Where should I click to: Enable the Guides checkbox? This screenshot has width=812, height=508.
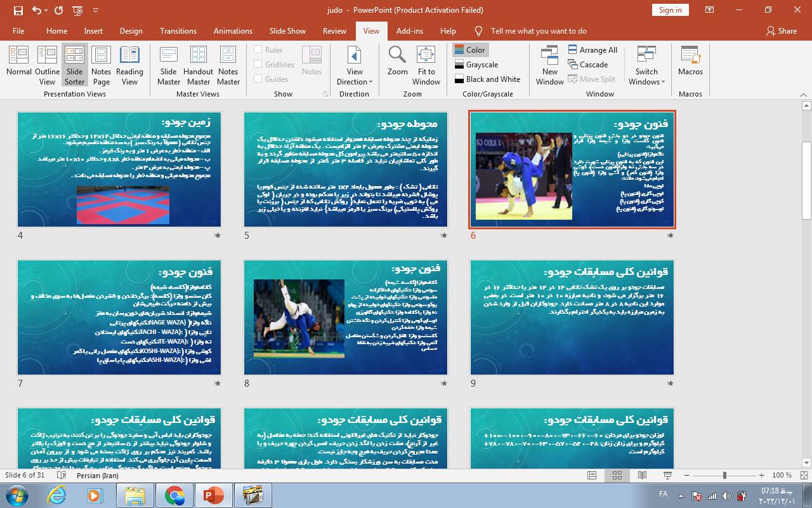click(258, 79)
